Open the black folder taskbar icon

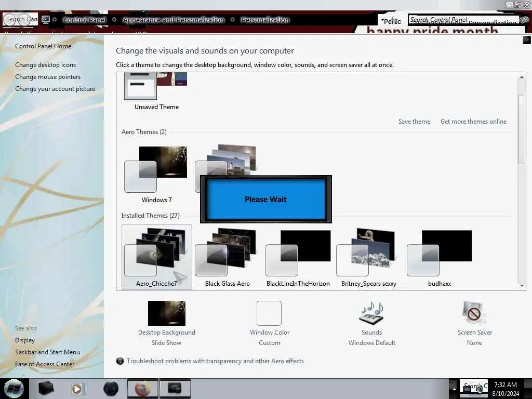pos(46,389)
